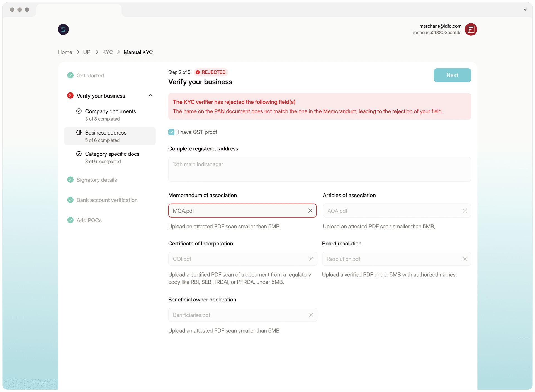Image resolution: width=535 pixels, height=392 pixels.
Task: Click the red step 2 badge icon
Action: click(x=70, y=96)
